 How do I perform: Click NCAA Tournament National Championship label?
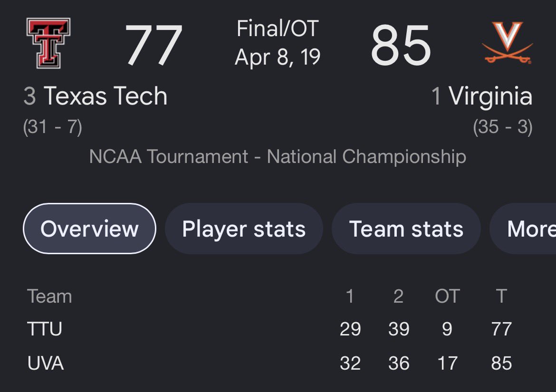pos(278,156)
